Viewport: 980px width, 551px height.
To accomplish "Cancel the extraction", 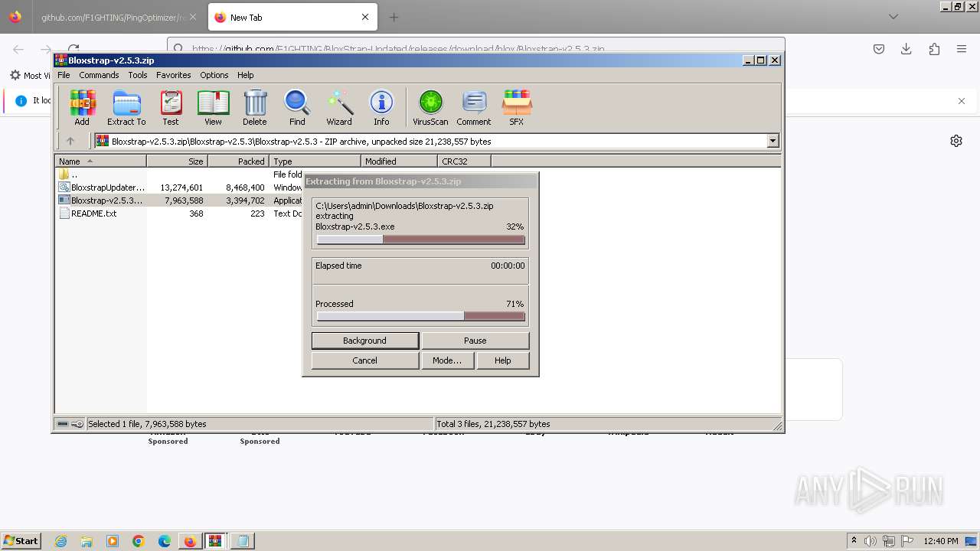I will coord(365,360).
